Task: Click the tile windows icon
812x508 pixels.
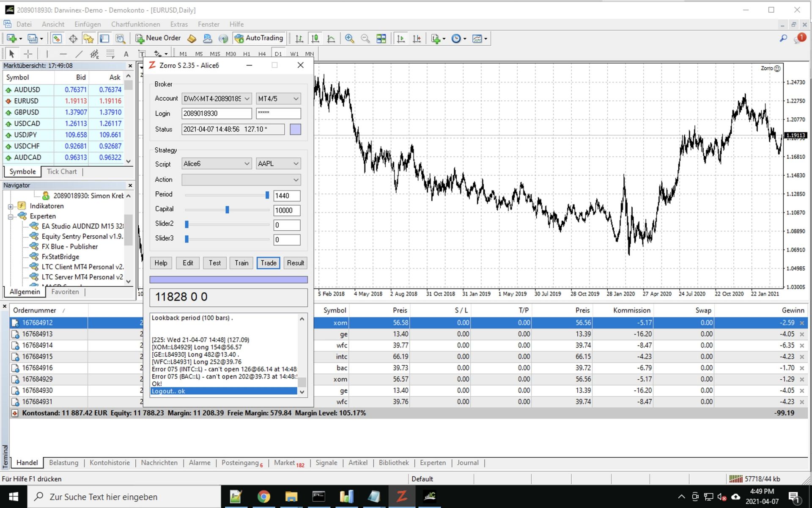Action: (381, 39)
